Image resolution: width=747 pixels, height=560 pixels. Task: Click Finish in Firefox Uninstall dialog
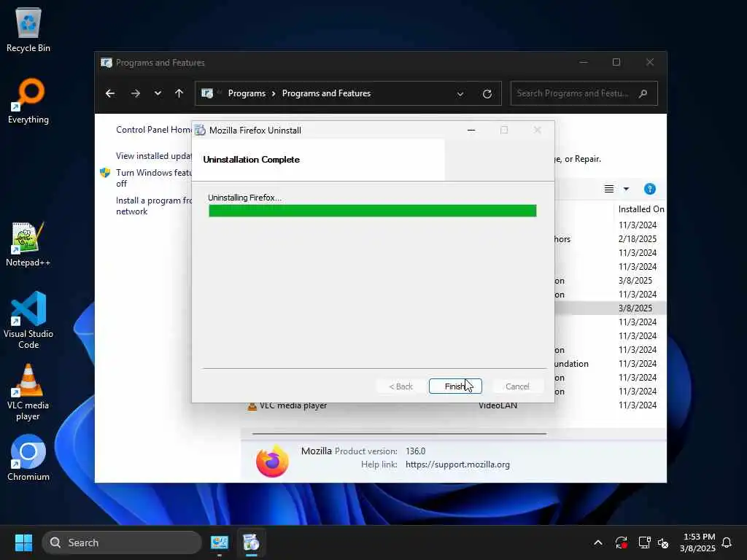click(x=455, y=386)
